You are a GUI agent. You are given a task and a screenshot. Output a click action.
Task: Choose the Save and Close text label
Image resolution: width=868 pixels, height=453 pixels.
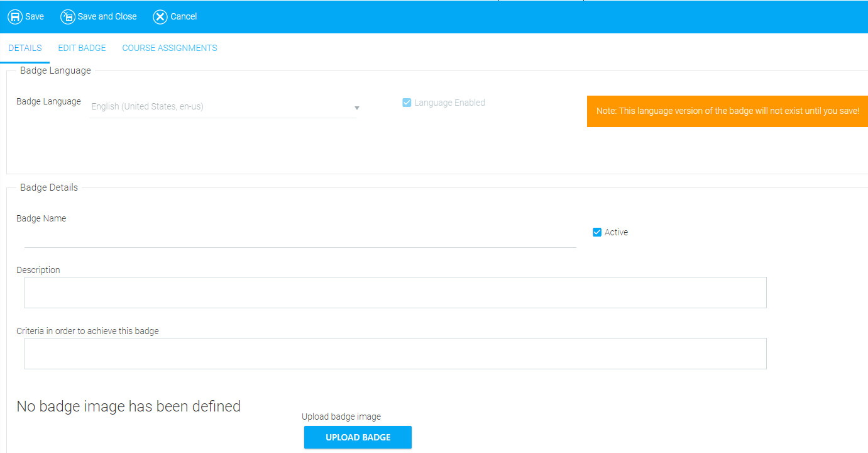(x=107, y=17)
